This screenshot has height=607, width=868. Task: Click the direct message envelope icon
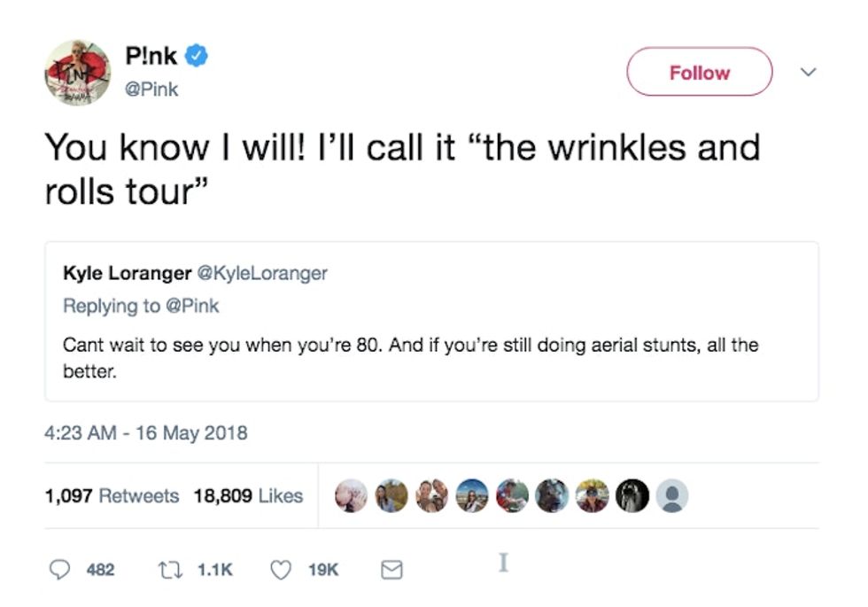pyautogui.click(x=391, y=570)
